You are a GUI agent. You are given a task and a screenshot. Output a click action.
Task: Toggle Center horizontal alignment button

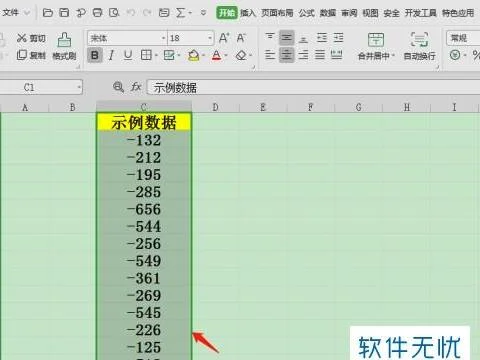(x=286, y=55)
